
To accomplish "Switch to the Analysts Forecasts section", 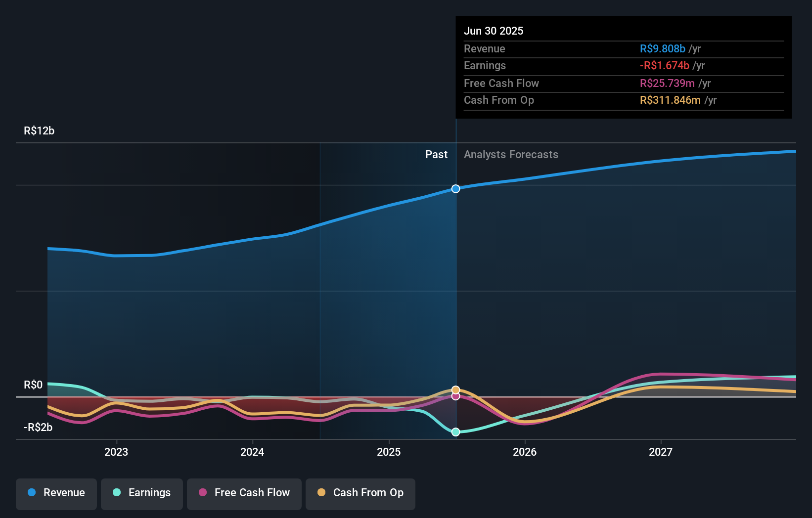I will click(x=511, y=155).
